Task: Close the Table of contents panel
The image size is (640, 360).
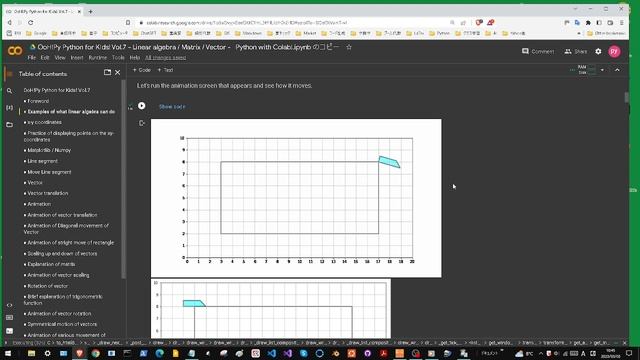Action: pyautogui.click(x=118, y=73)
